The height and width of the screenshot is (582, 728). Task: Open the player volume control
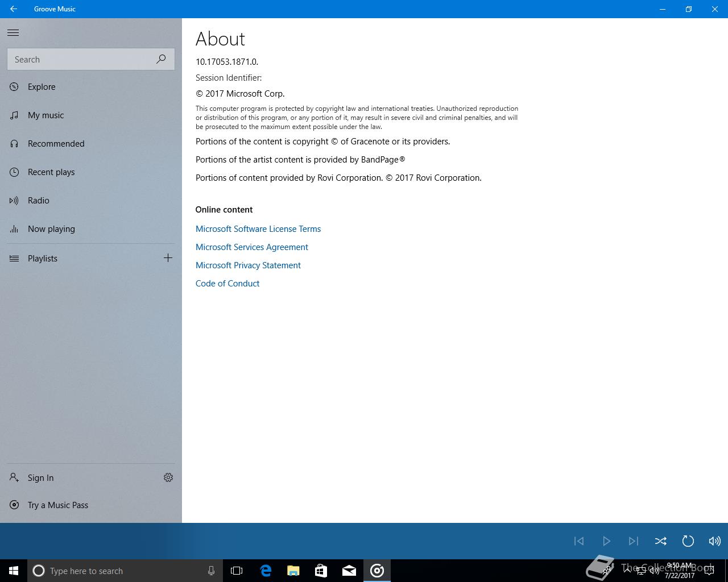click(x=715, y=541)
